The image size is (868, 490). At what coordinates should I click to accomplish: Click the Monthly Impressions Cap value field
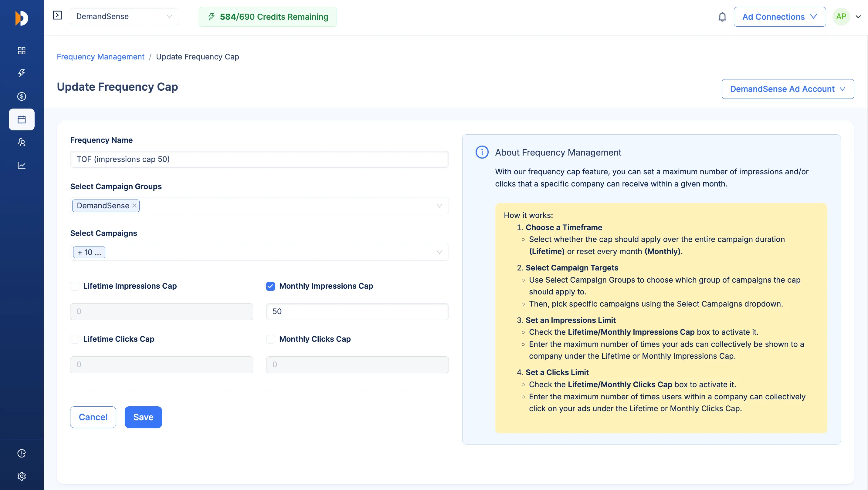coord(357,312)
